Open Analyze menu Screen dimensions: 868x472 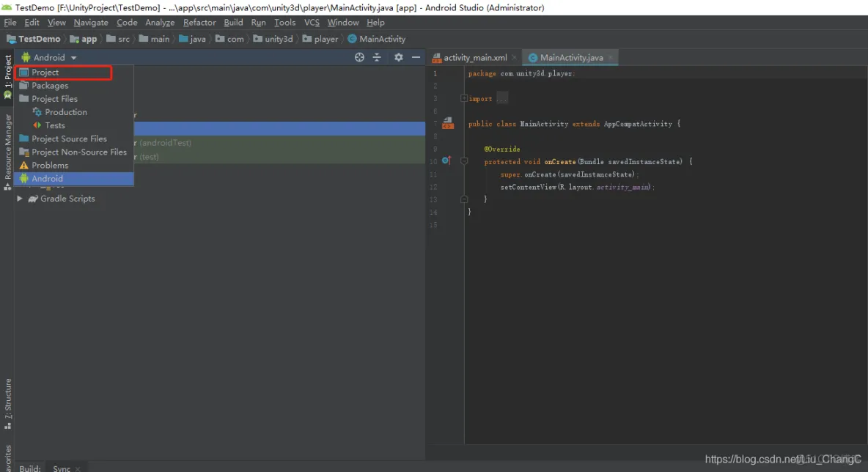pyautogui.click(x=159, y=23)
